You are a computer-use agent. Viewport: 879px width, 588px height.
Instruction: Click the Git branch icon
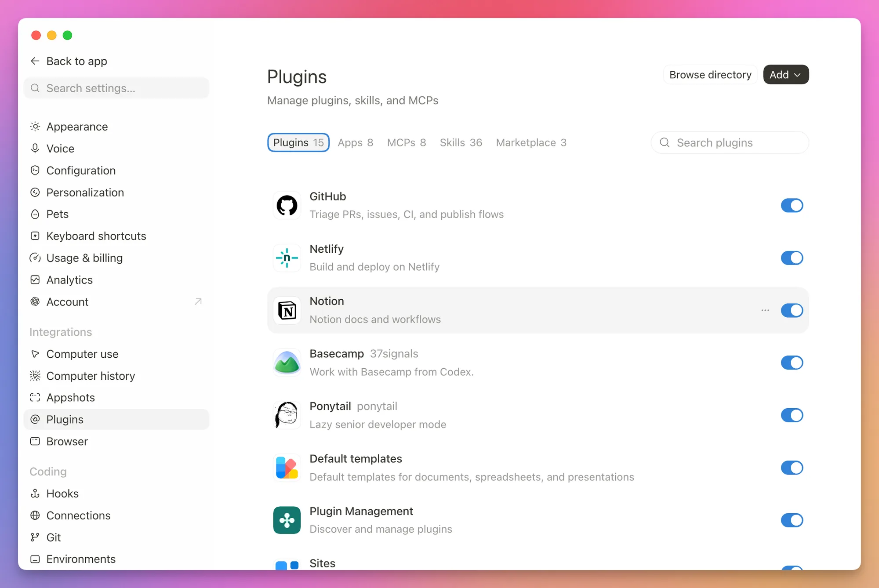(35, 537)
